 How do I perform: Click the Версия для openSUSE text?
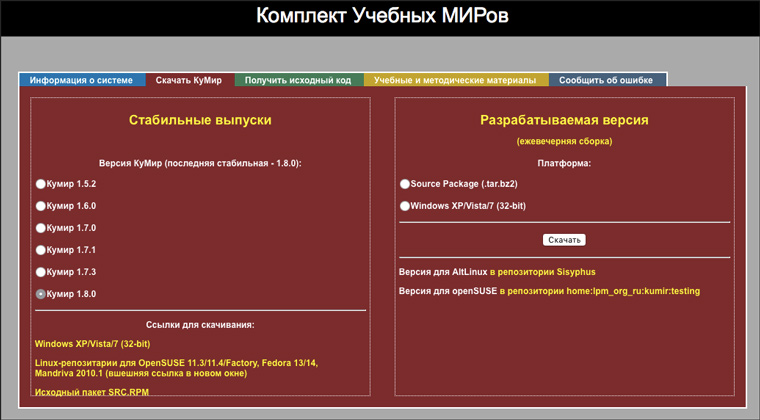448,291
